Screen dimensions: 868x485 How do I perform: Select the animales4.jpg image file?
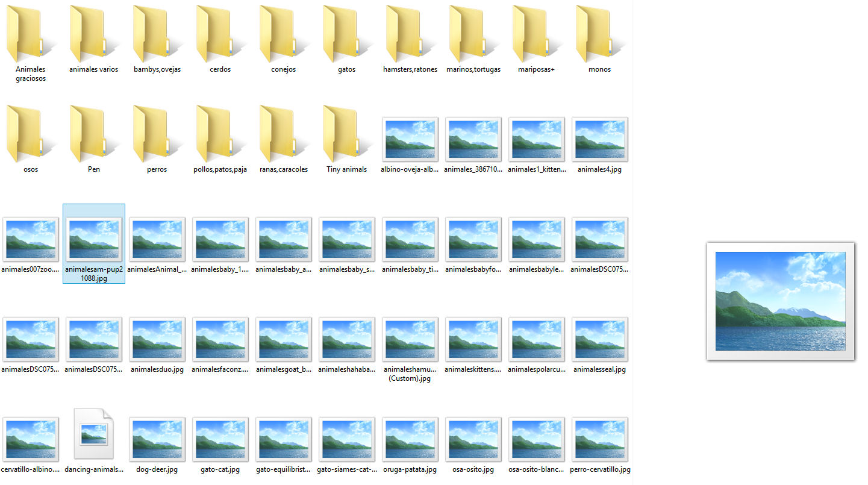(599, 139)
